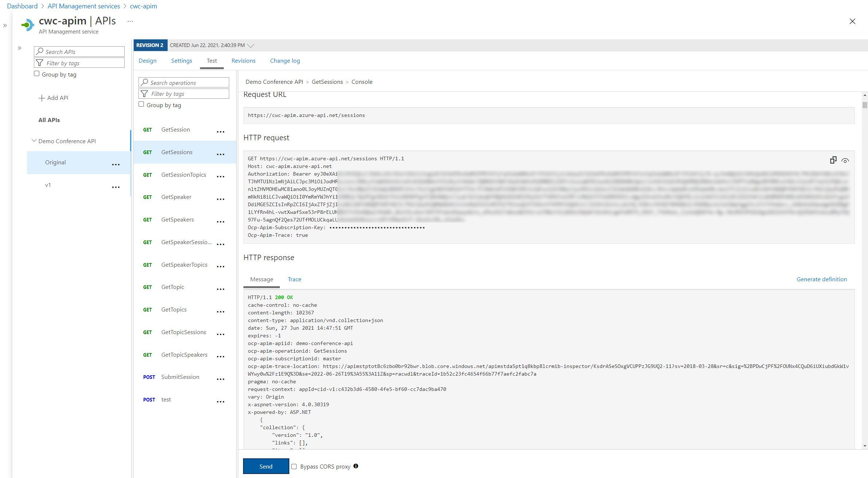Expand the collapsed resource menu
This screenshot has height=478, width=868.
click(x=20, y=48)
